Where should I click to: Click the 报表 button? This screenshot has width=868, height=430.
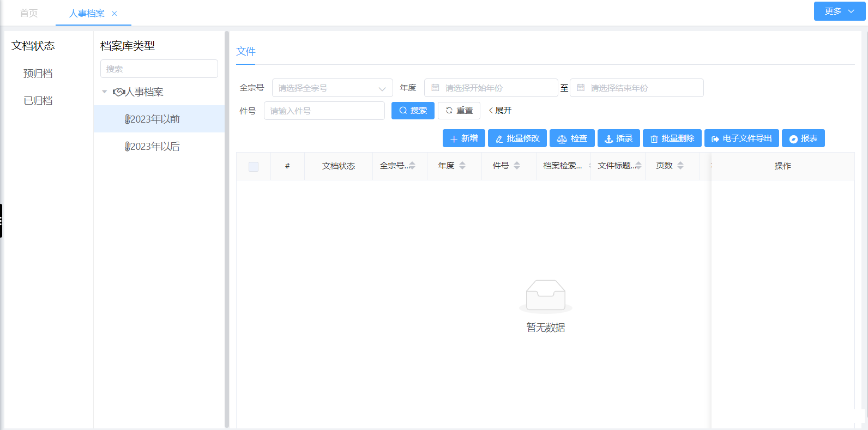[x=803, y=138]
